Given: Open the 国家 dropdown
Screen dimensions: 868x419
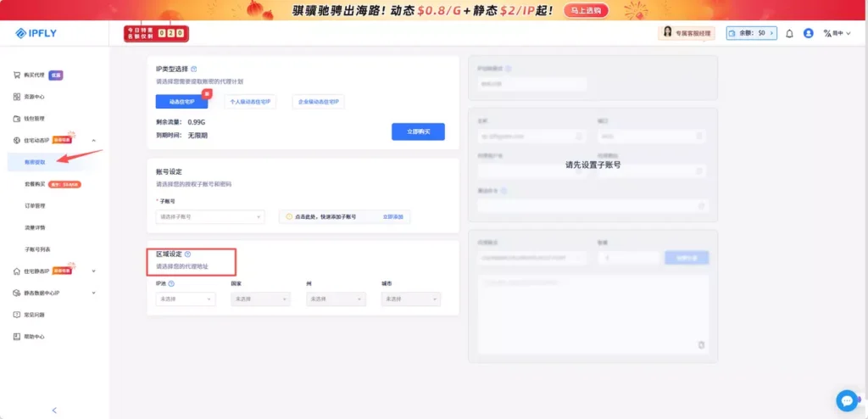Looking at the screenshot, I should pos(261,299).
